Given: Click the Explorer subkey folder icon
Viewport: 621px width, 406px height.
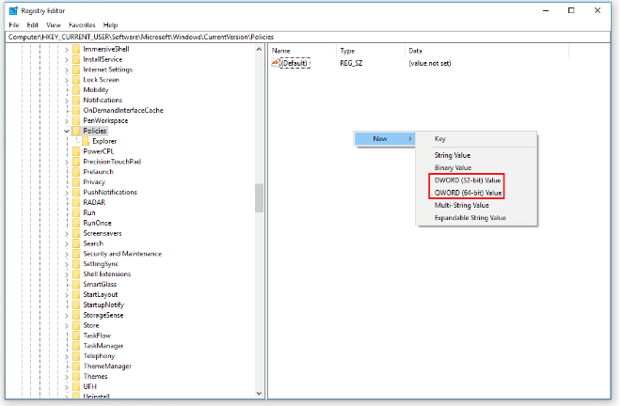Looking at the screenshot, I should tap(86, 141).
